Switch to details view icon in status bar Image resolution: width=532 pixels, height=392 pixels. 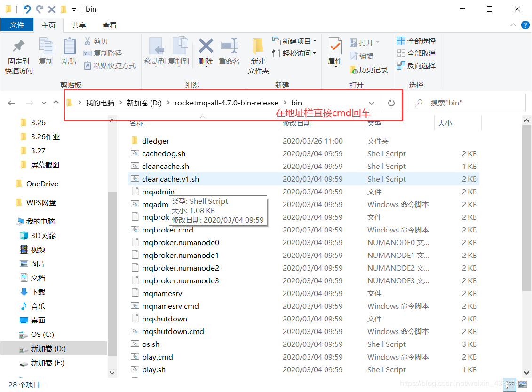click(x=509, y=384)
